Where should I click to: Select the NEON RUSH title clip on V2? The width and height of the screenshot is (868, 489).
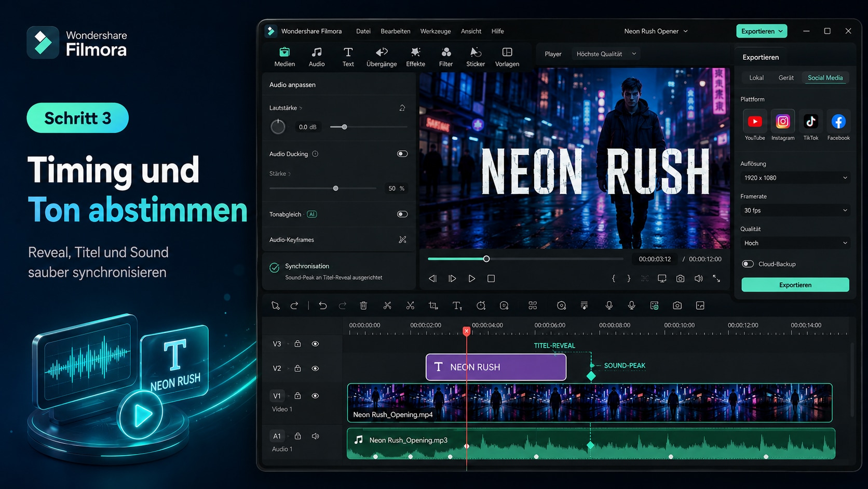tap(496, 367)
